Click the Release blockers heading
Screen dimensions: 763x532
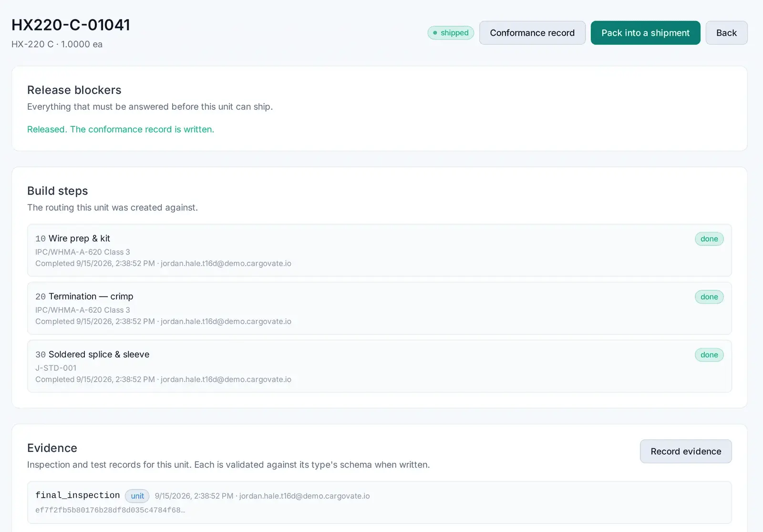point(74,90)
